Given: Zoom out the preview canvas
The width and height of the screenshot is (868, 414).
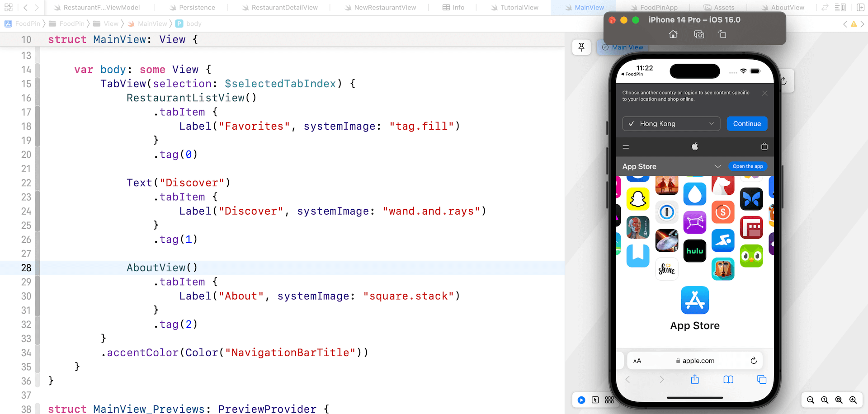Looking at the screenshot, I should pyautogui.click(x=811, y=400).
